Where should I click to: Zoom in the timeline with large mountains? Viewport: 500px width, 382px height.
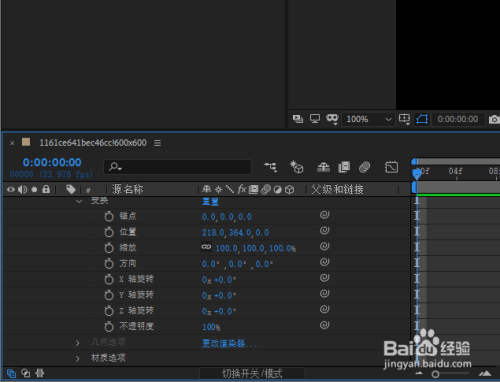pyautogui.click(x=485, y=373)
